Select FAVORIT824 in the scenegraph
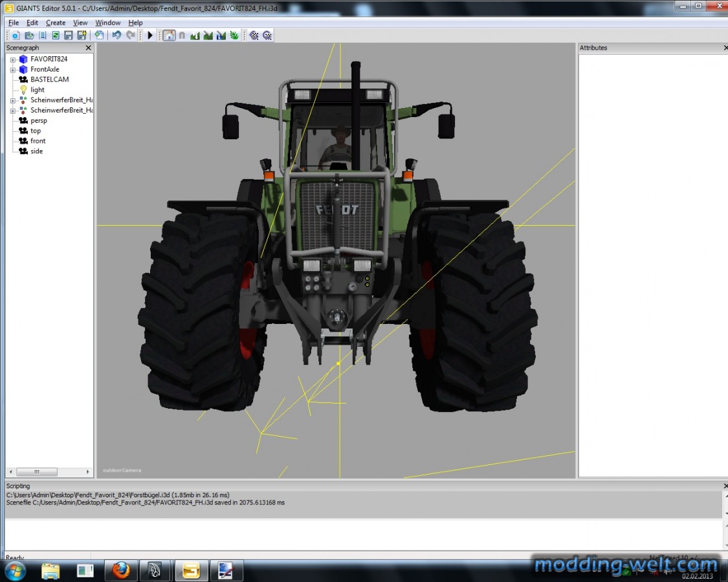This screenshot has width=728, height=582. click(49, 59)
